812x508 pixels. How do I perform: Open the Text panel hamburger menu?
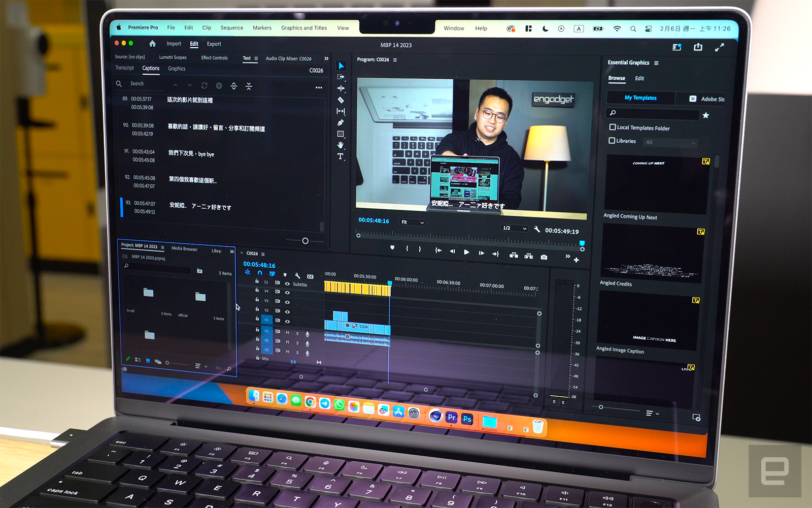pyautogui.click(x=256, y=58)
